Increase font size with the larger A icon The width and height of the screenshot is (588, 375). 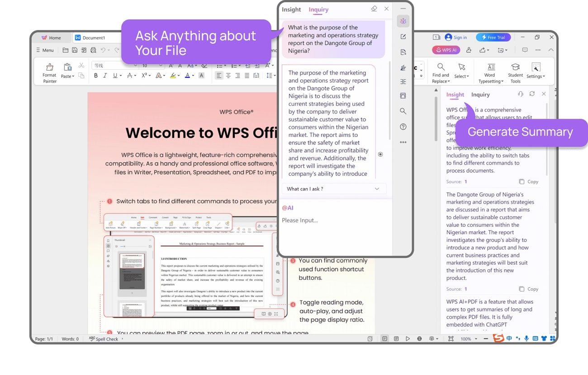point(171,66)
